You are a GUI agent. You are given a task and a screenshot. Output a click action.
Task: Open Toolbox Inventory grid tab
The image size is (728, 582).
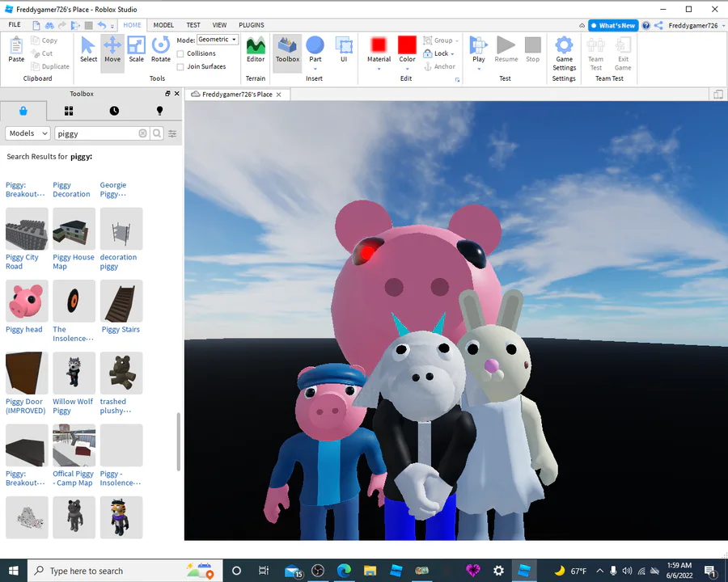pos(69,111)
